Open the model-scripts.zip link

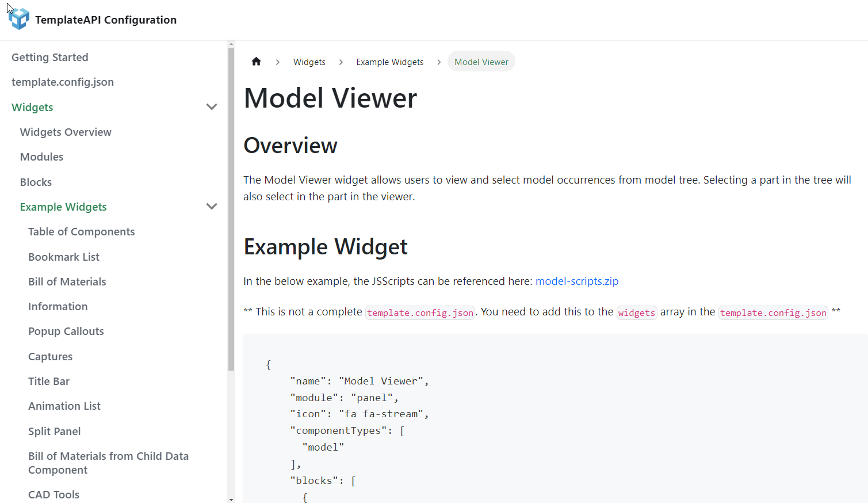coord(576,281)
